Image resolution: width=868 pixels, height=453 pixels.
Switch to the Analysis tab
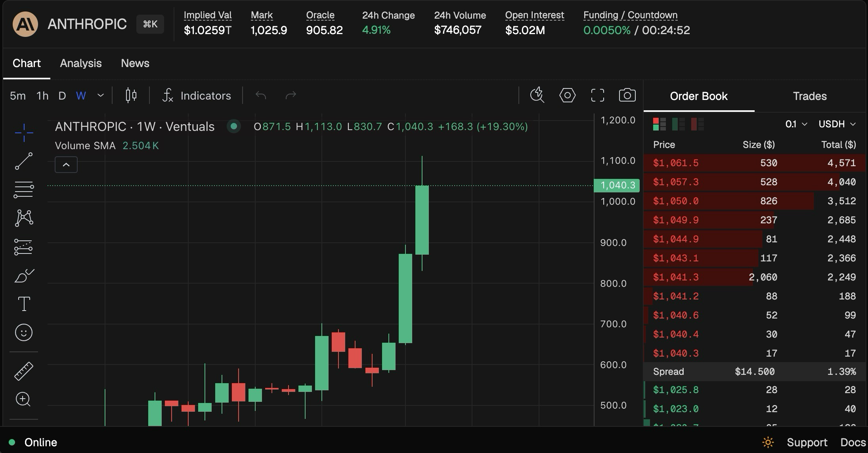(81, 63)
